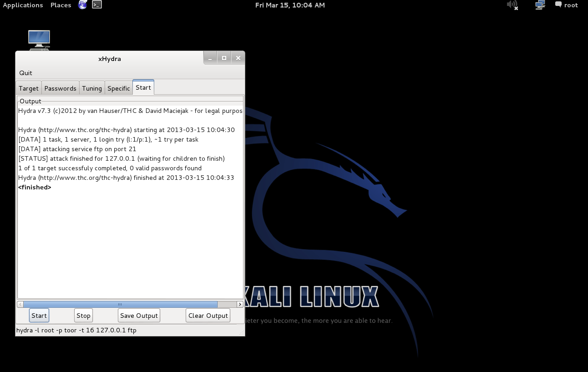Click Save Output button
Screen dimensions: 588x372
click(x=139, y=316)
